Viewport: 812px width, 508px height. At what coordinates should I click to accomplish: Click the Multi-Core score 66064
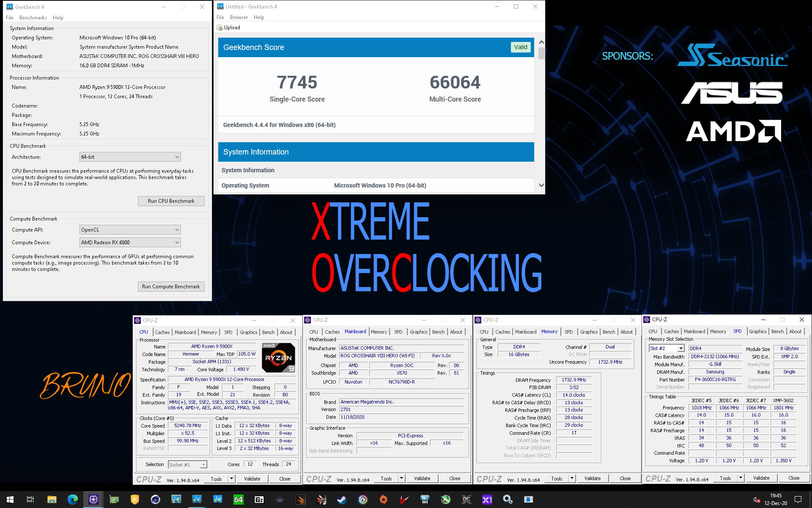[x=455, y=82]
